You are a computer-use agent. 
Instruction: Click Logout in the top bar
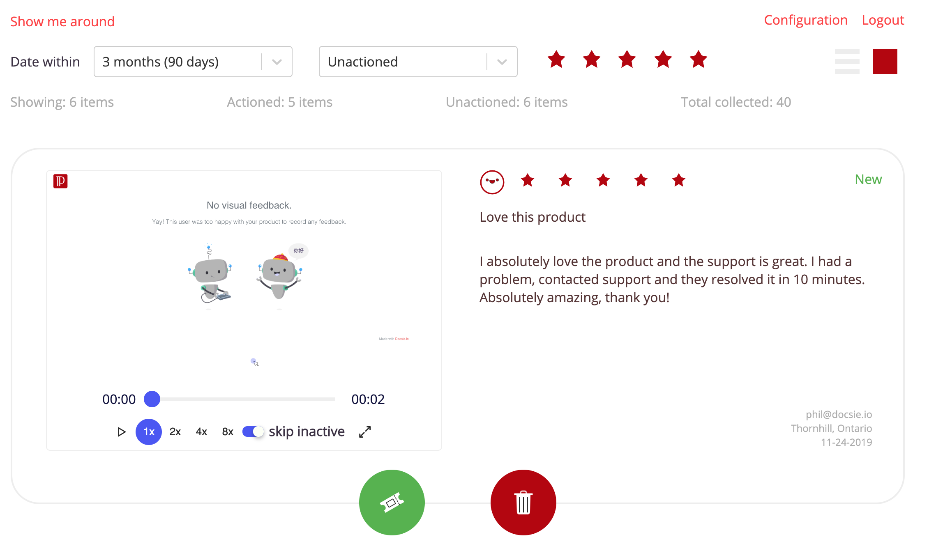coord(883,20)
